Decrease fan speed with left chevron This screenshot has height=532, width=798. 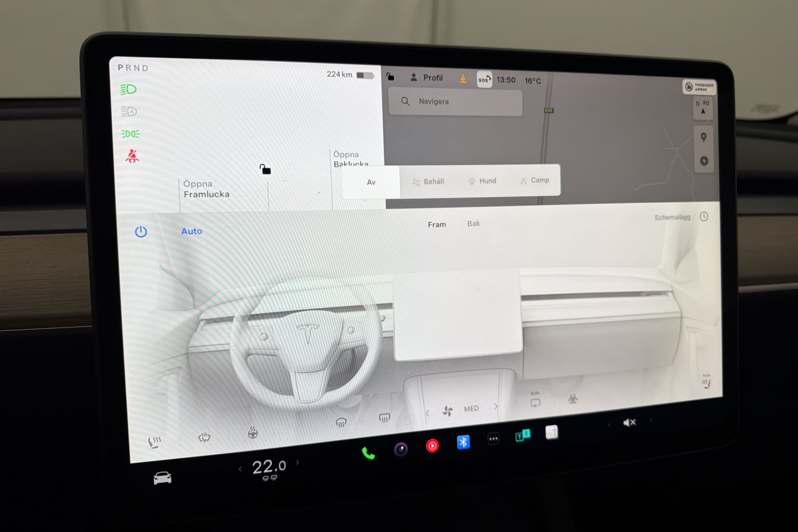pos(427,413)
